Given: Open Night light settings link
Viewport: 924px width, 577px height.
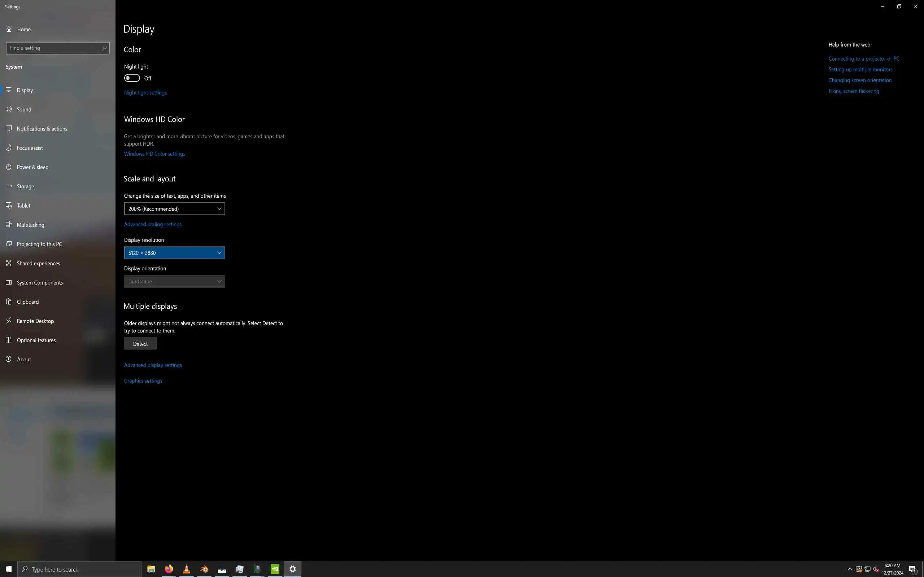Looking at the screenshot, I should pyautogui.click(x=145, y=93).
